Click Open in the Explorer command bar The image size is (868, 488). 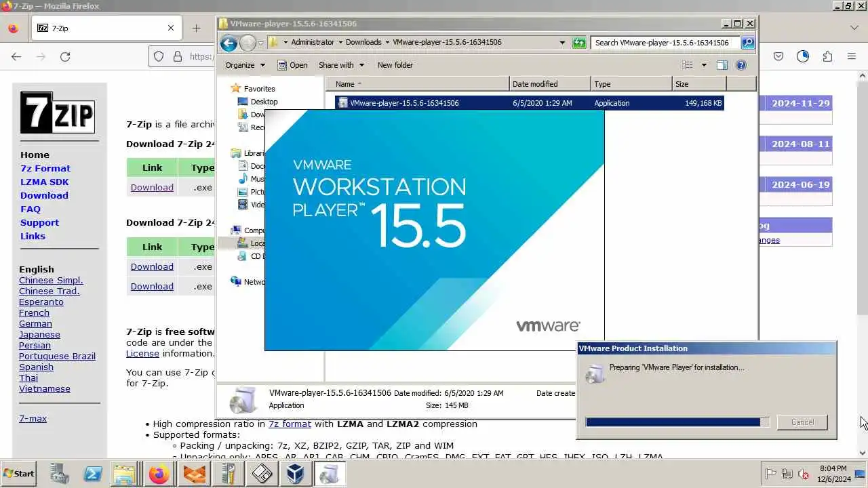(292, 65)
